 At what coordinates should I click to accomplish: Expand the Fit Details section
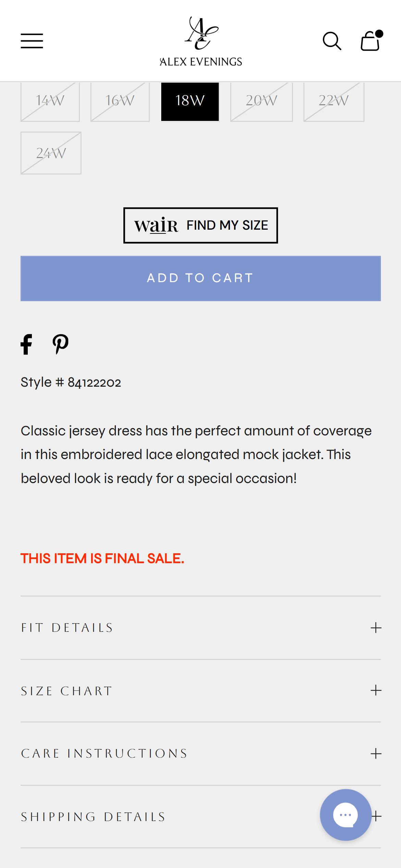click(x=201, y=628)
